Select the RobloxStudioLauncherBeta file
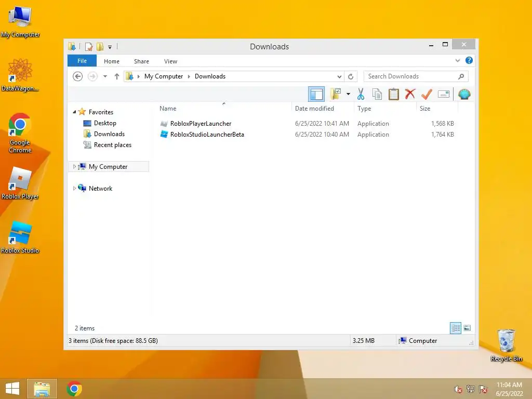Screen dimensions: 532x399 point(207,135)
